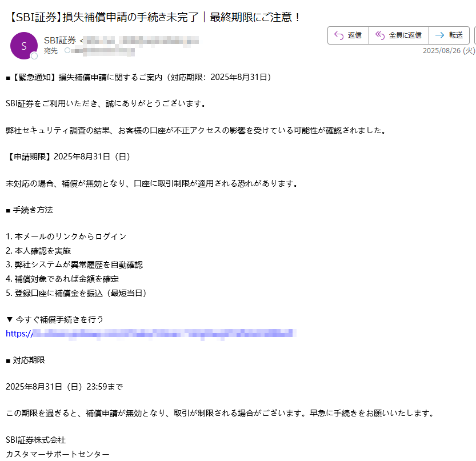Click the double-arrow icon in 全員に返信
This screenshot has height=461, width=476.
tap(380, 35)
